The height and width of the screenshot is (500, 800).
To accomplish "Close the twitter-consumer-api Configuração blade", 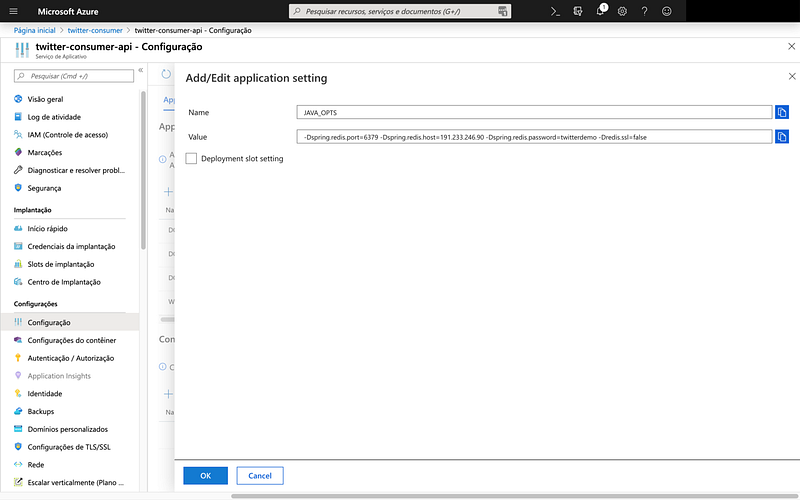I will (x=791, y=46).
